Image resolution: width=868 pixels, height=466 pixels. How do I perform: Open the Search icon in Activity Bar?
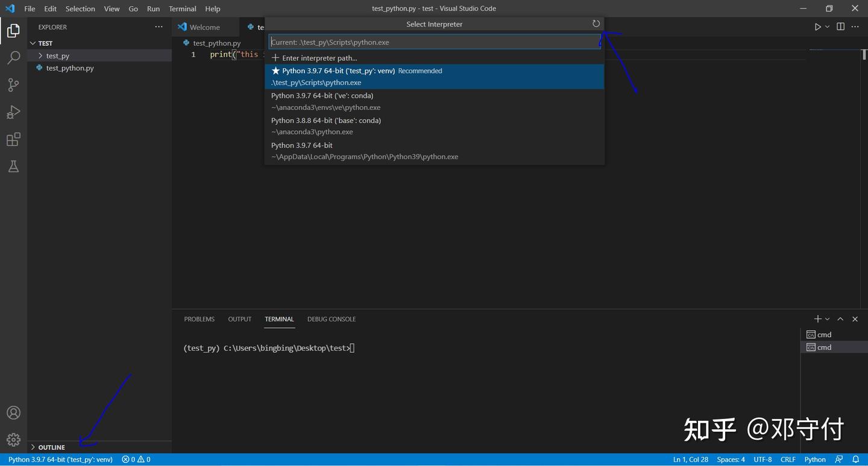(x=13, y=57)
